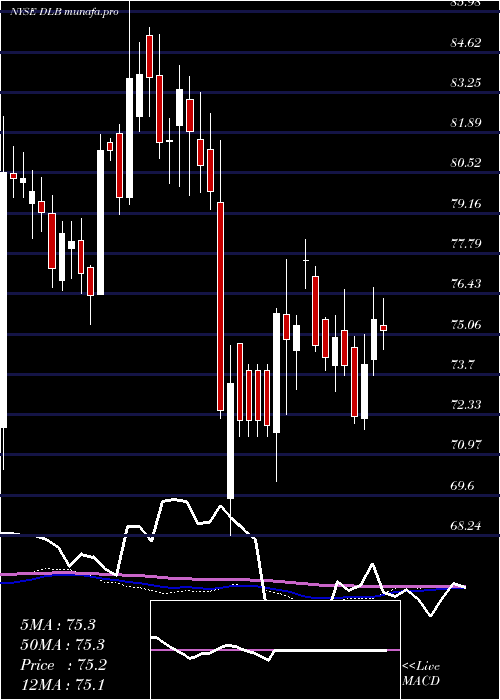Click the 12MA : 75.1 reading
This screenshot has width=500, height=700.
[x=62, y=685]
